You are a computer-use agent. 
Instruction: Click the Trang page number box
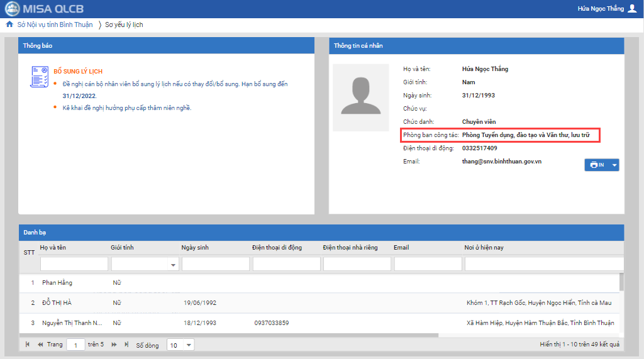(75, 345)
